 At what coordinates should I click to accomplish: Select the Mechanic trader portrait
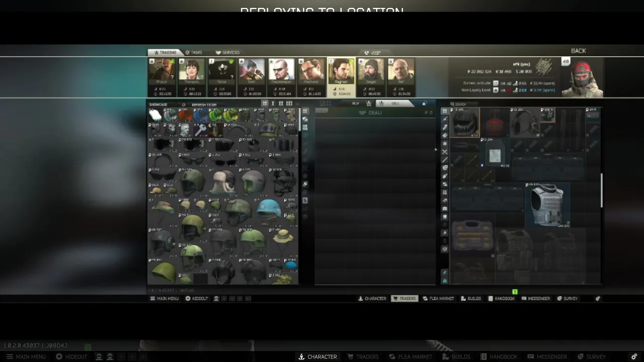pos(311,71)
